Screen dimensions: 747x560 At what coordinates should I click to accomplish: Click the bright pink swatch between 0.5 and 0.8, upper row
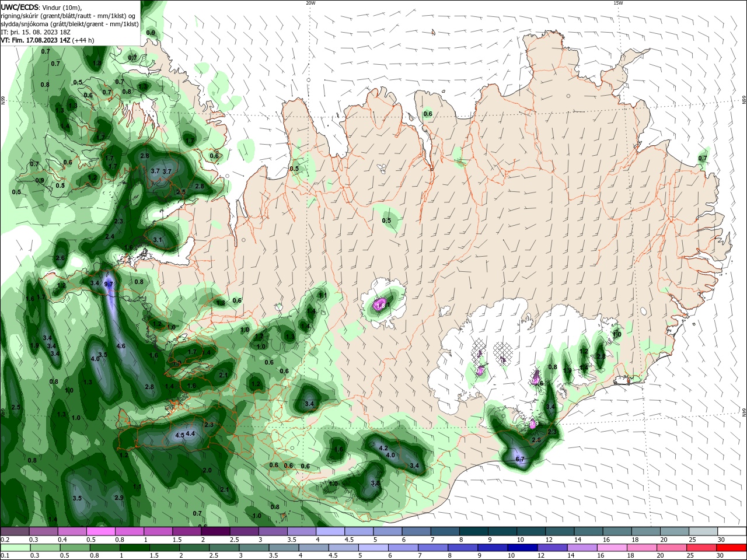[x=100, y=531]
